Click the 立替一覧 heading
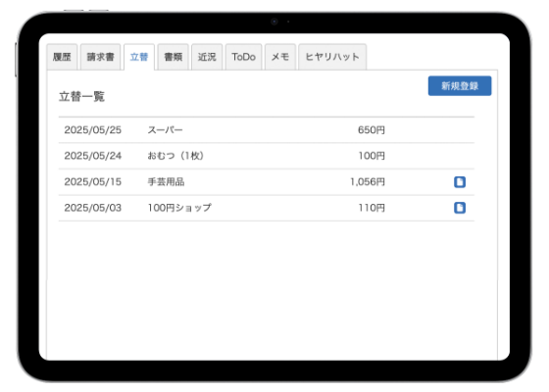Image resolution: width=549 pixels, height=392 pixels. coord(81,97)
